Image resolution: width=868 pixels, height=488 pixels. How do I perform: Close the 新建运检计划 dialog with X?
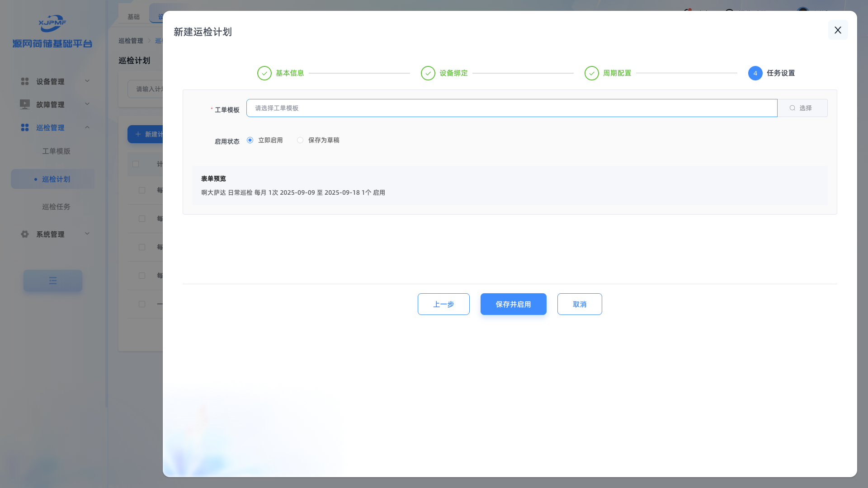point(838,30)
